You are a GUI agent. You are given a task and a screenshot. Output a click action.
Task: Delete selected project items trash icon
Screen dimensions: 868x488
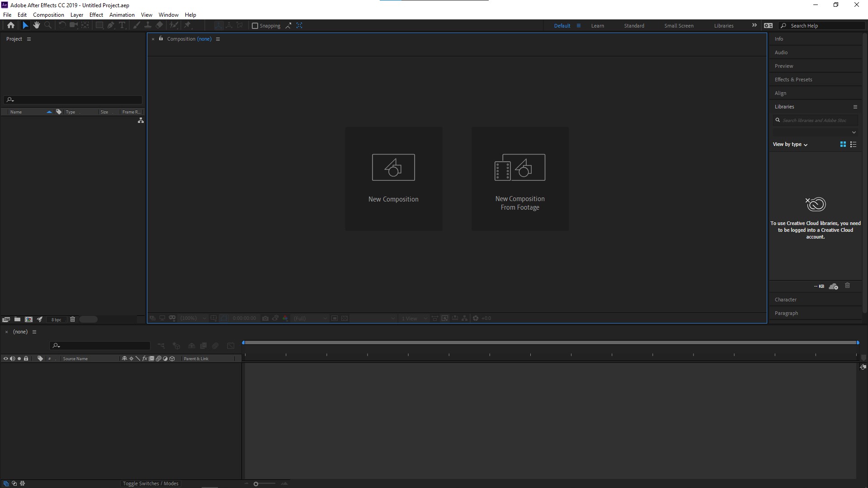72,319
